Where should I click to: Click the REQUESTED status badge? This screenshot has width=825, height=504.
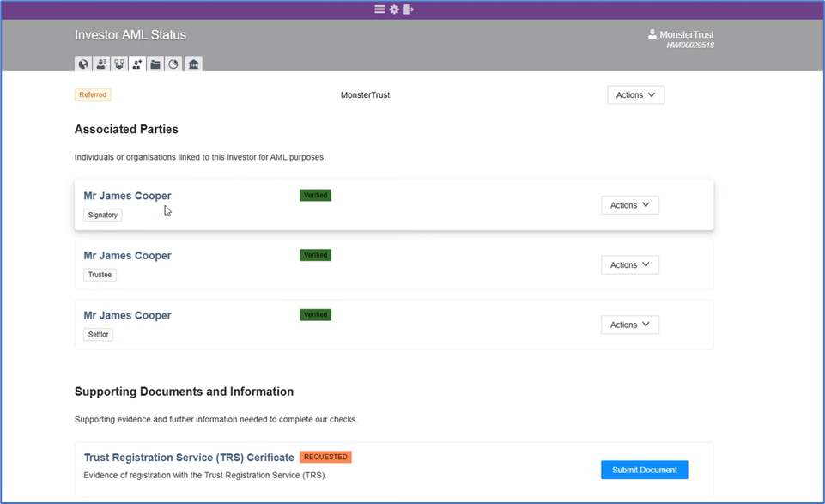coord(325,457)
